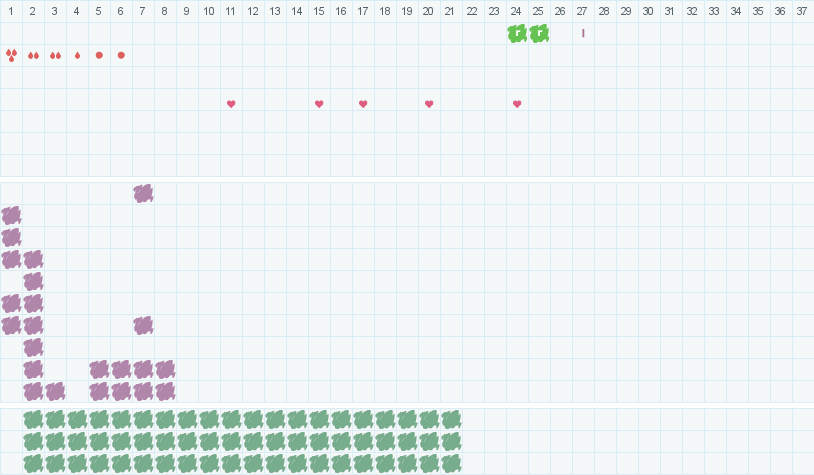Select day number 11 in the header

[x=230, y=11]
